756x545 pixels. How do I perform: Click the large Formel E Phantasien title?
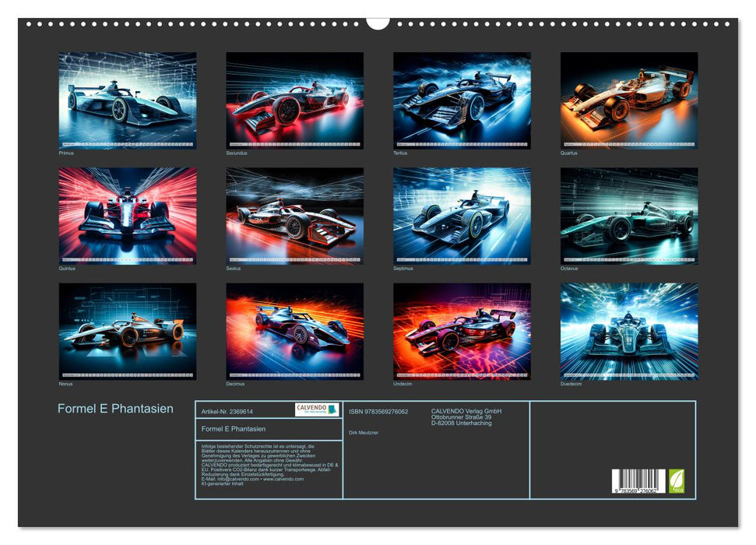(x=115, y=409)
